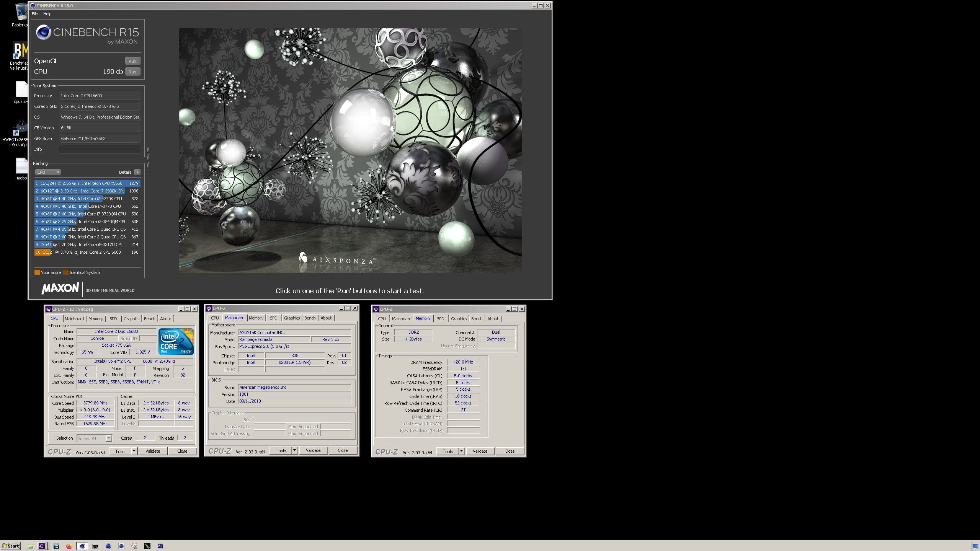Open File Explorer from the taskbar
This screenshot has height=551, width=980.
pyautogui.click(x=30, y=546)
